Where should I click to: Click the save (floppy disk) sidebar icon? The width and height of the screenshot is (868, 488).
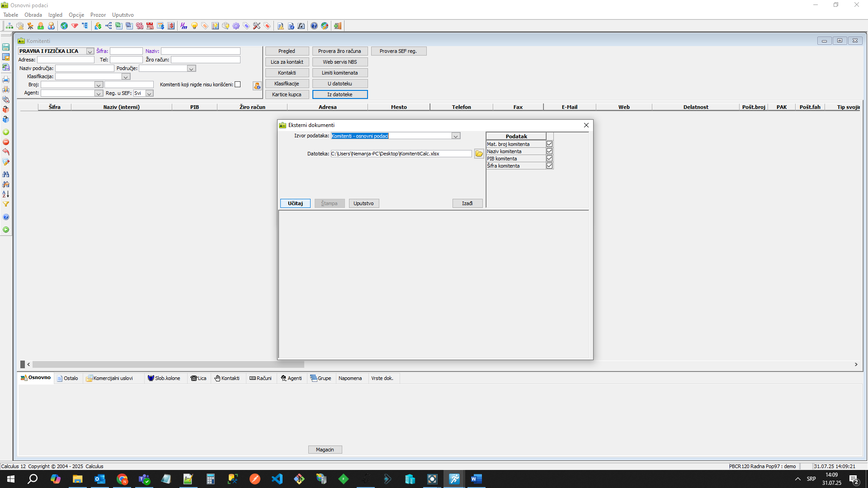tap(6, 47)
